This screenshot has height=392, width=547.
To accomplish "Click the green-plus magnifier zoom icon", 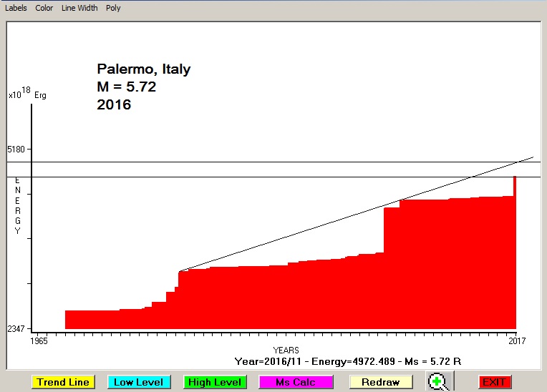I will tap(438, 382).
